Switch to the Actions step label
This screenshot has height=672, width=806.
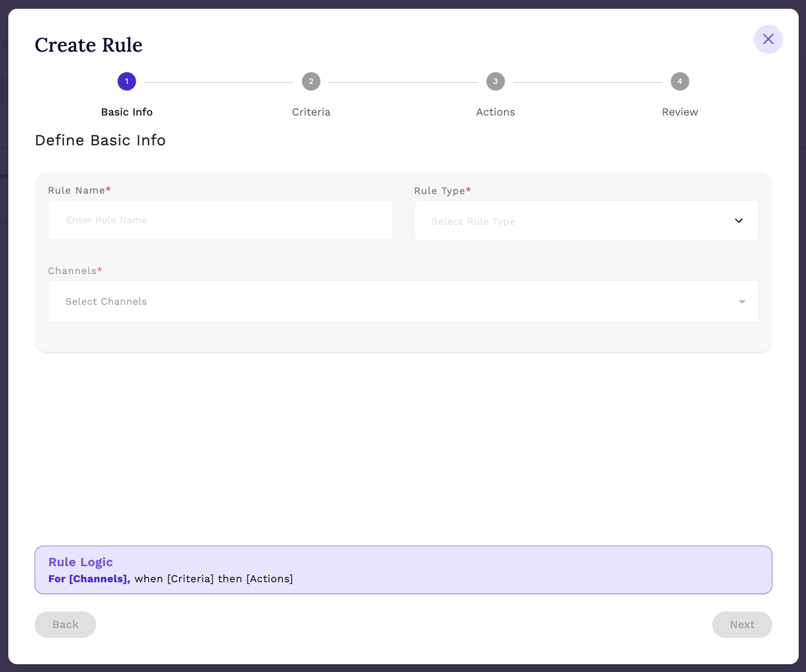[x=496, y=112]
